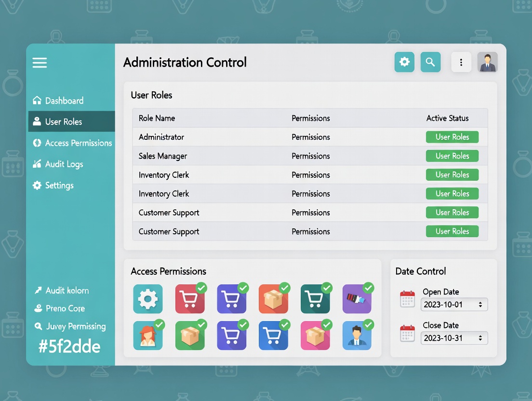Toggle green checkmark on blue cart tile
Image resolution: width=532 pixels, height=401 pixels.
coord(285,324)
